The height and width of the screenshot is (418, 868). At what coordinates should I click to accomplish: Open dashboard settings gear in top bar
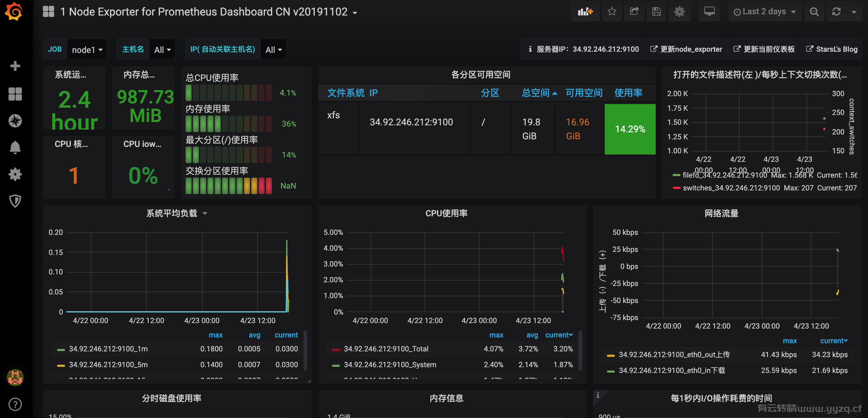679,12
